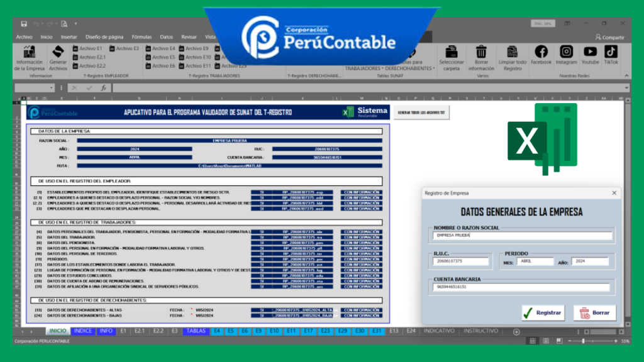
Task: Close the Registro de Empresa dialog
Action: (x=614, y=193)
